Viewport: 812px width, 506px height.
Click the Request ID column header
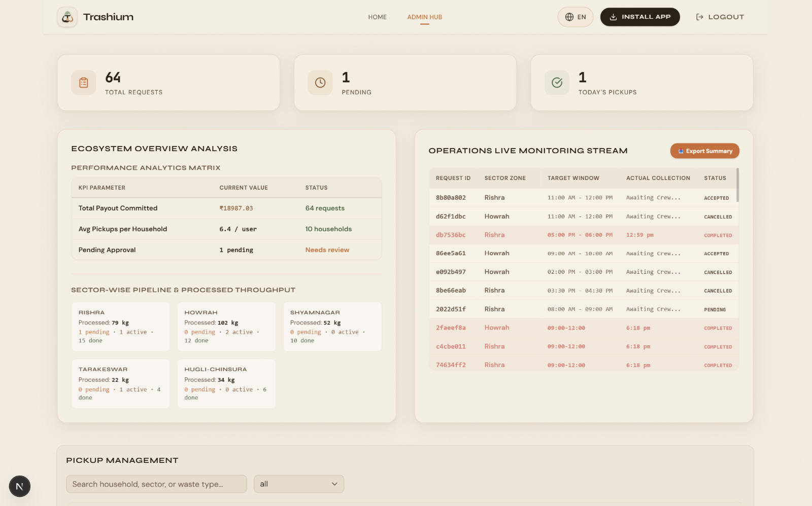click(453, 178)
